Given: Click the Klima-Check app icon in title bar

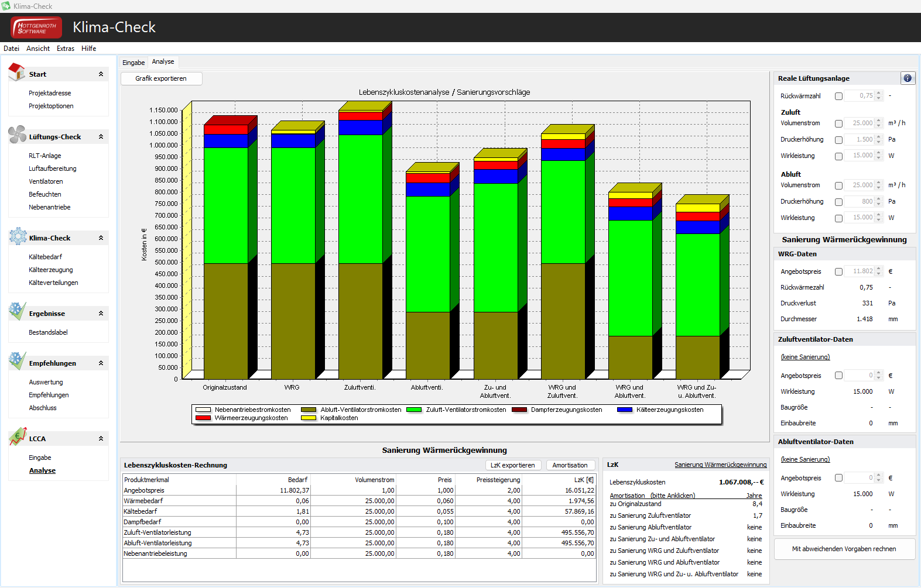Looking at the screenshot, I should 6,6.
